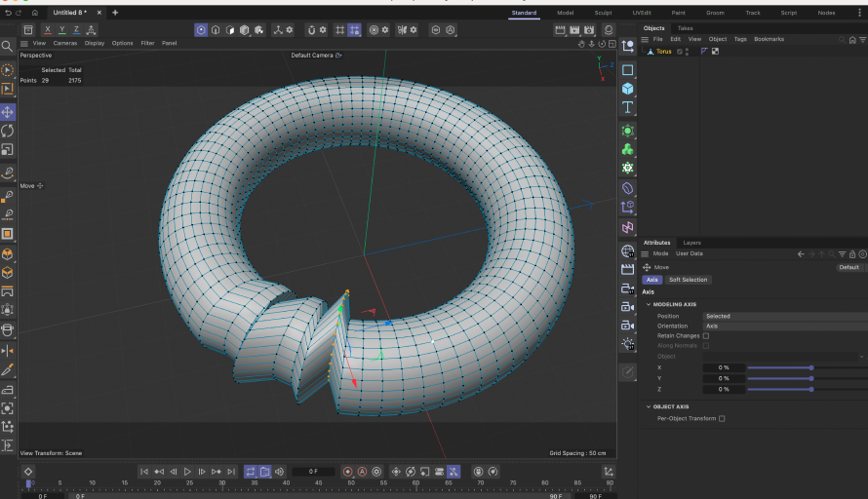Click the Text spline tool icon

[628, 107]
